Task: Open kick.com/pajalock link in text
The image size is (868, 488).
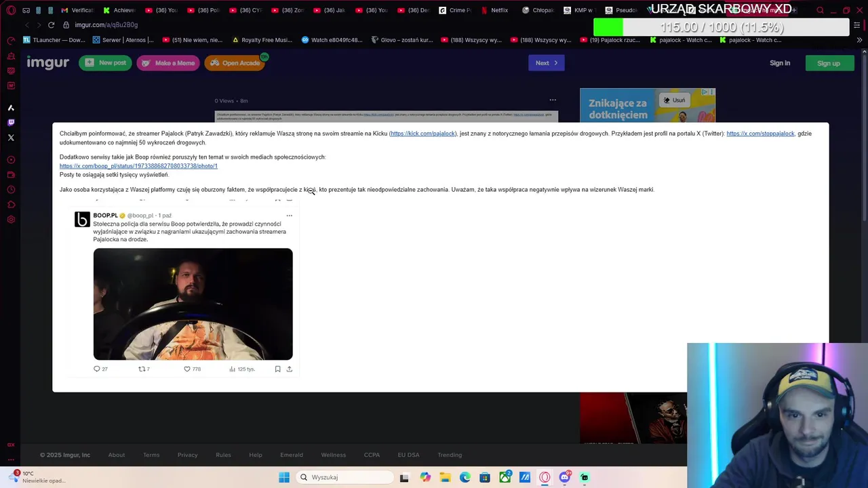Action: [x=423, y=134]
